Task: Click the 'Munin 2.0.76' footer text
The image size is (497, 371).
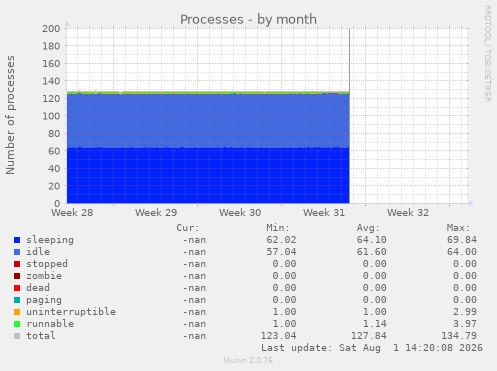Action: pyautogui.click(x=248, y=360)
